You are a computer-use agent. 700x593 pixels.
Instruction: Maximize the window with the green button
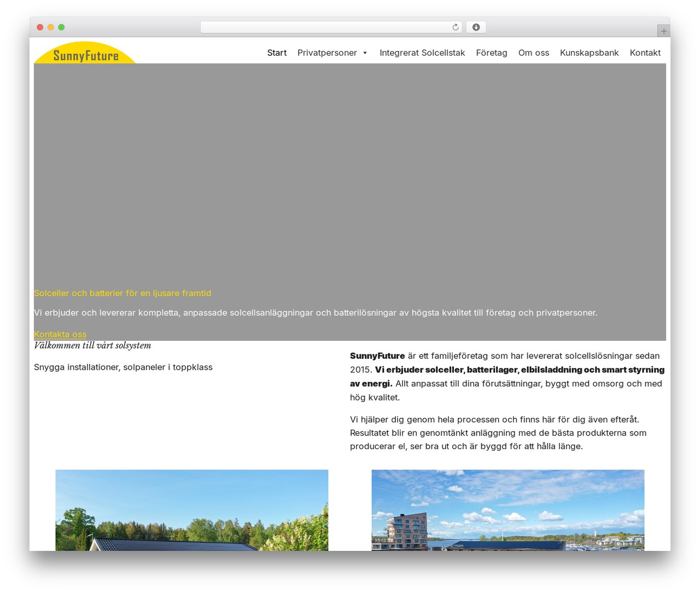61,27
